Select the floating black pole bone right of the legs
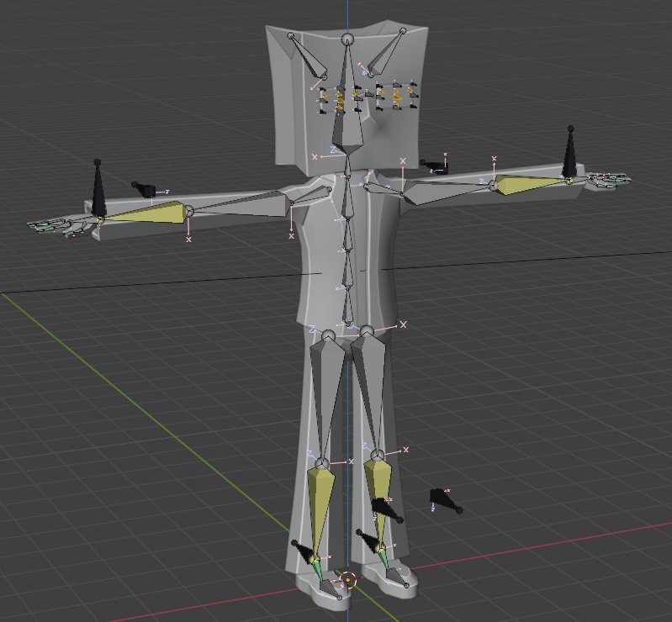 tap(446, 500)
